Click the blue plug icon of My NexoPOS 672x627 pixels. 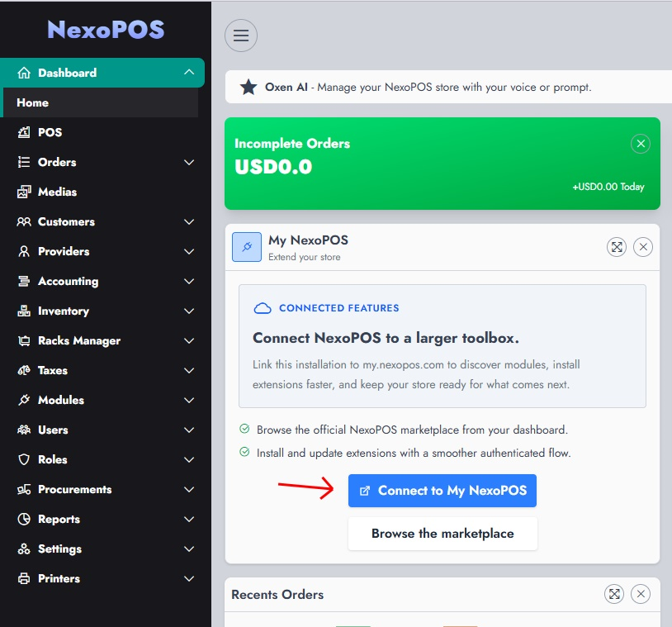coord(247,247)
